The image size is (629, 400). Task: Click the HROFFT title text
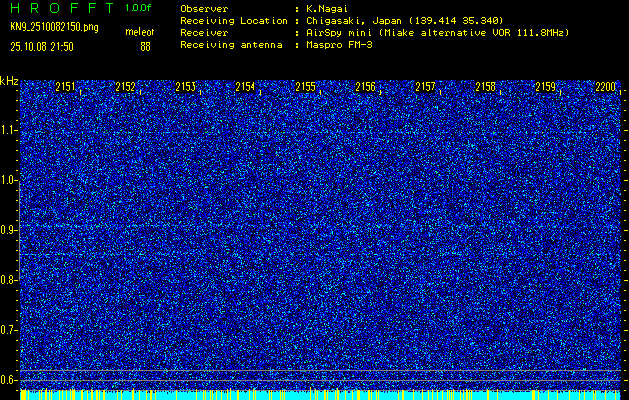coord(60,8)
